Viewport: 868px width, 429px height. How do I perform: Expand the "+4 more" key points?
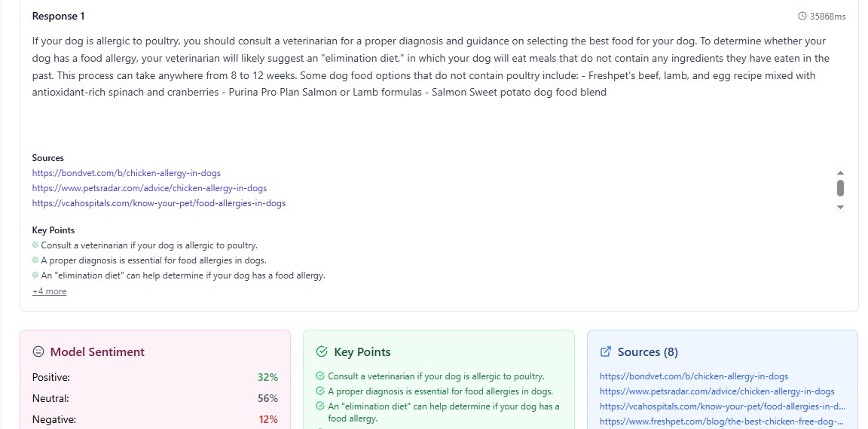[x=49, y=291]
